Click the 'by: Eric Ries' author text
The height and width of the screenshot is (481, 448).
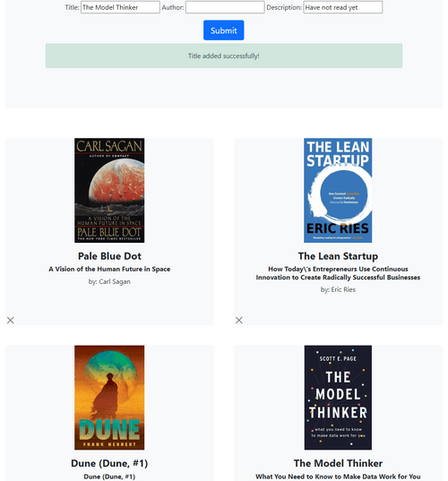[x=338, y=289]
